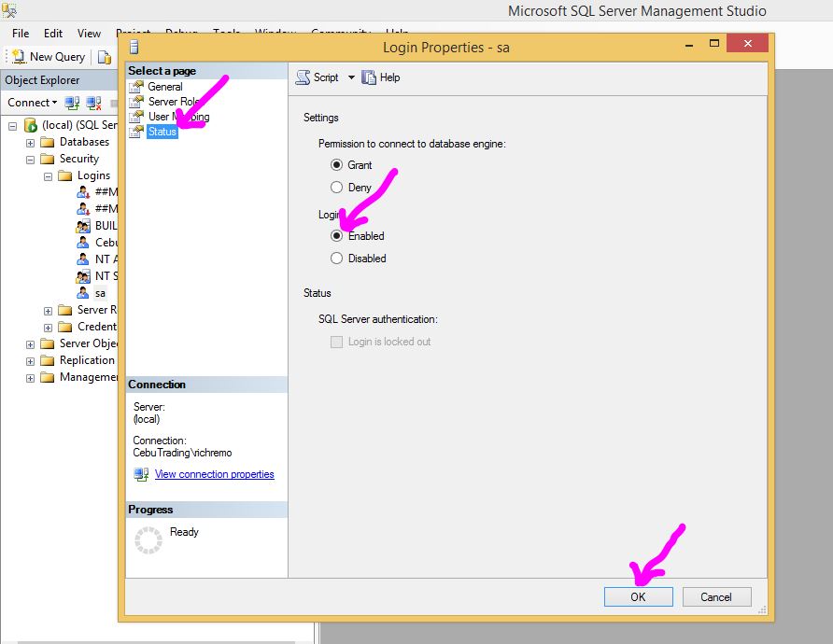Click the (local) server node icon
833x644 pixels.
(x=31, y=125)
